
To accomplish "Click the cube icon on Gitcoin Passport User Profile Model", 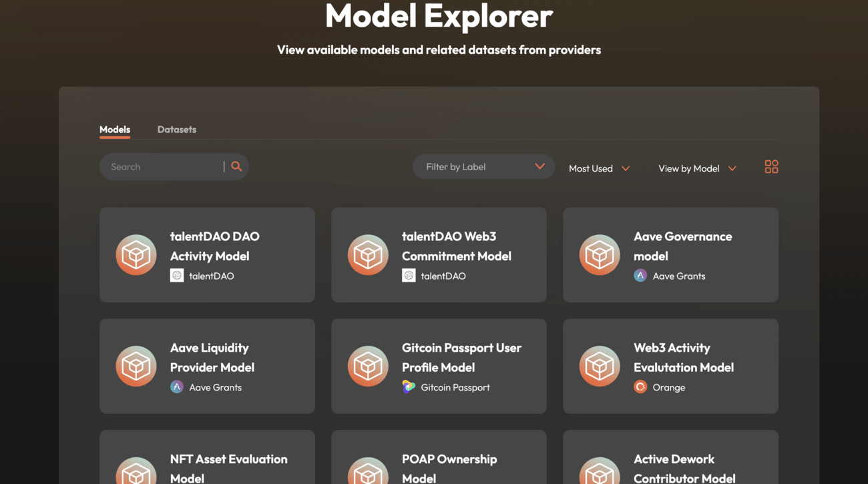I will [368, 367].
